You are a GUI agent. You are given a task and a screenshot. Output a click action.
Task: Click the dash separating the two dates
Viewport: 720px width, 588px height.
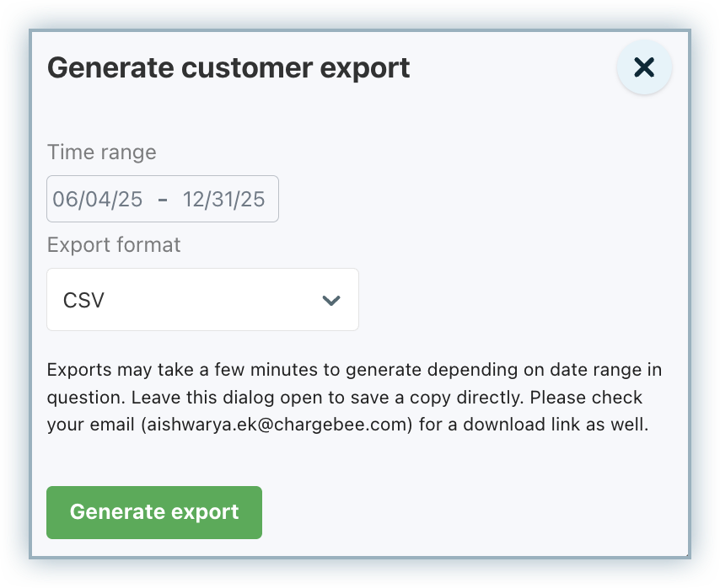click(x=163, y=200)
